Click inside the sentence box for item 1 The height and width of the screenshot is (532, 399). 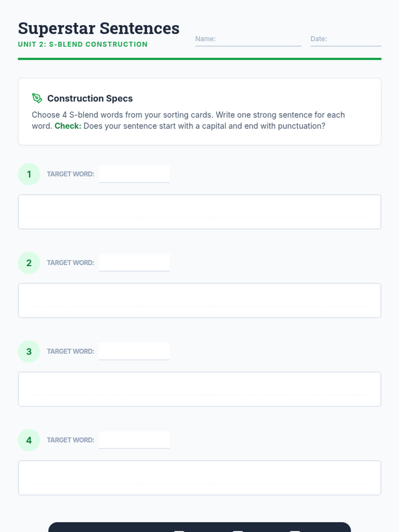199,212
